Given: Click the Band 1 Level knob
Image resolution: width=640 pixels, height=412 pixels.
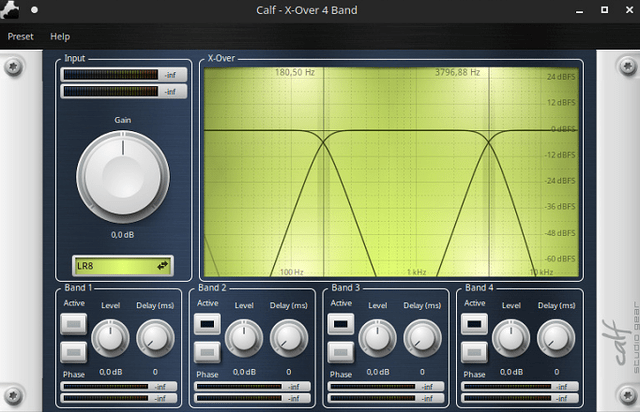Looking at the screenshot, I should 110,339.
